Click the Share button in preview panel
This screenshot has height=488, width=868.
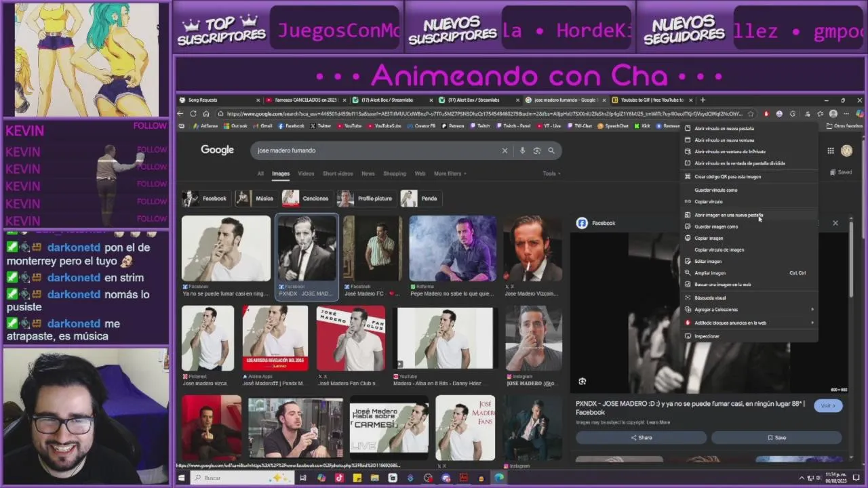point(641,438)
